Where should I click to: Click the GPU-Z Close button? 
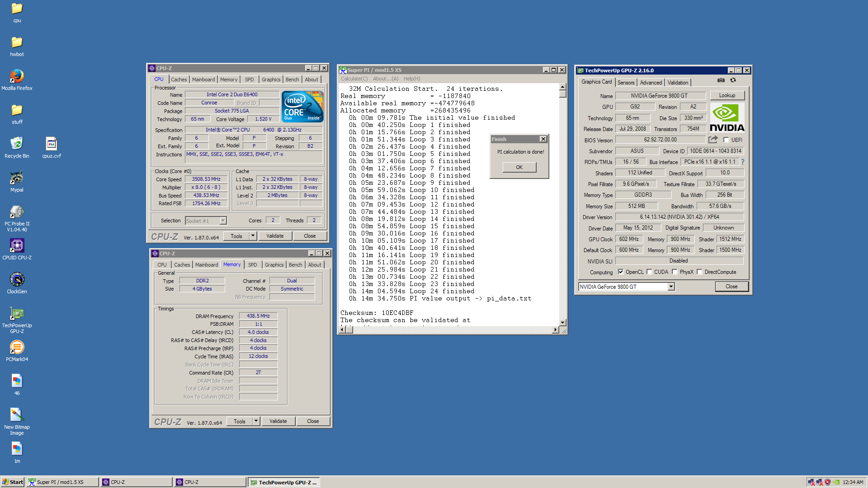point(731,286)
